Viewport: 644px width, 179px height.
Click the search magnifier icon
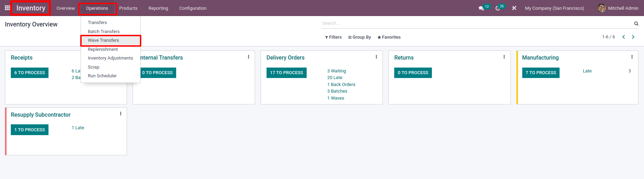(636, 23)
